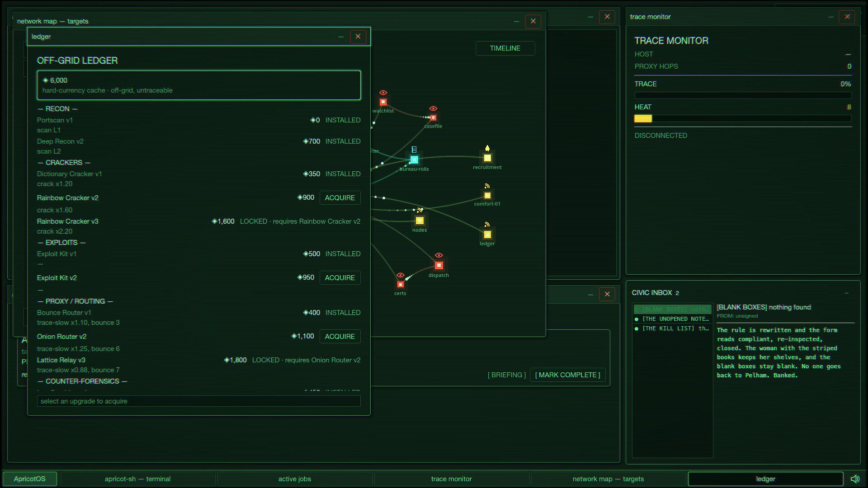
Task: Select the nodes node on map
Action: [x=420, y=221]
